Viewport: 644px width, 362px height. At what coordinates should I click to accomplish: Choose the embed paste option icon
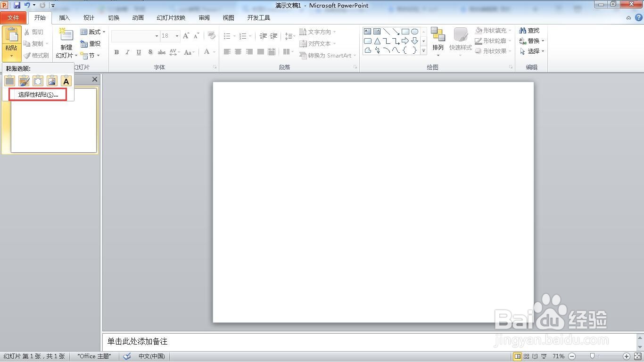click(x=38, y=81)
